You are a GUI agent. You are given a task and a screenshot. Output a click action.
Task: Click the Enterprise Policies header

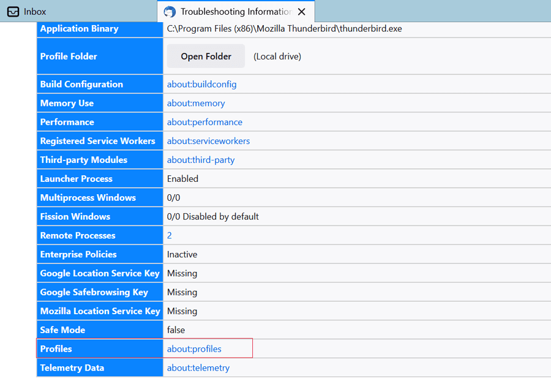(100, 255)
